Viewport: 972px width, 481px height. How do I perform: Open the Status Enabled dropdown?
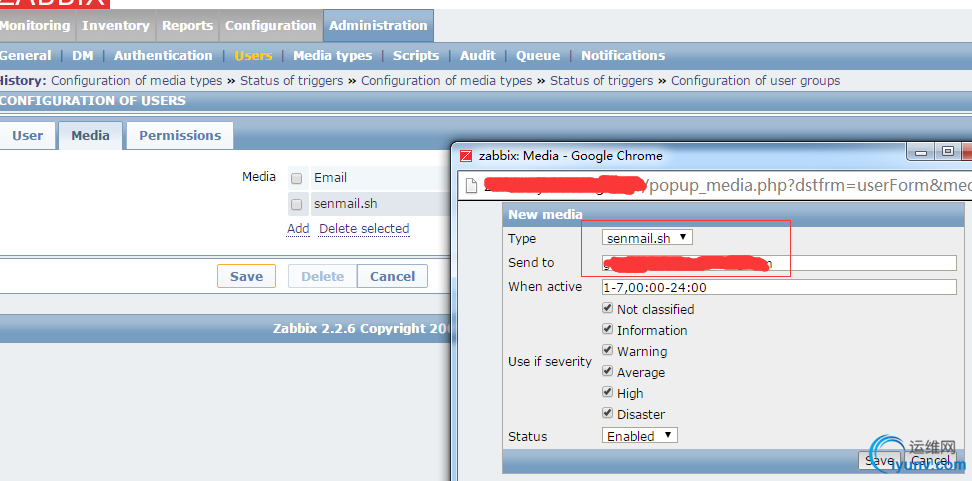point(640,436)
